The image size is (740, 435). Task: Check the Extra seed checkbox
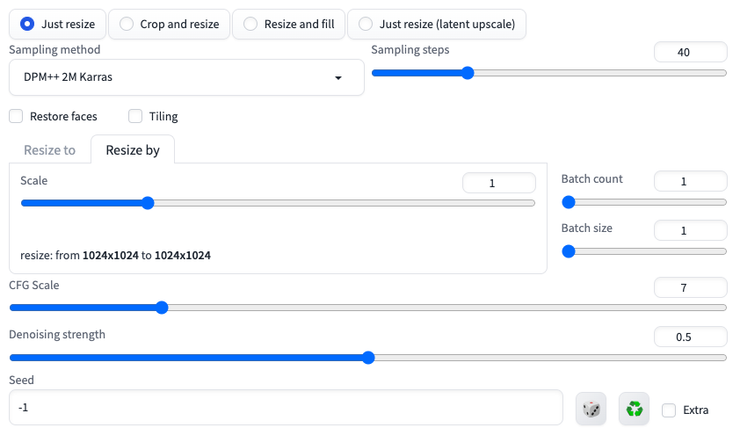pyautogui.click(x=669, y=410)
